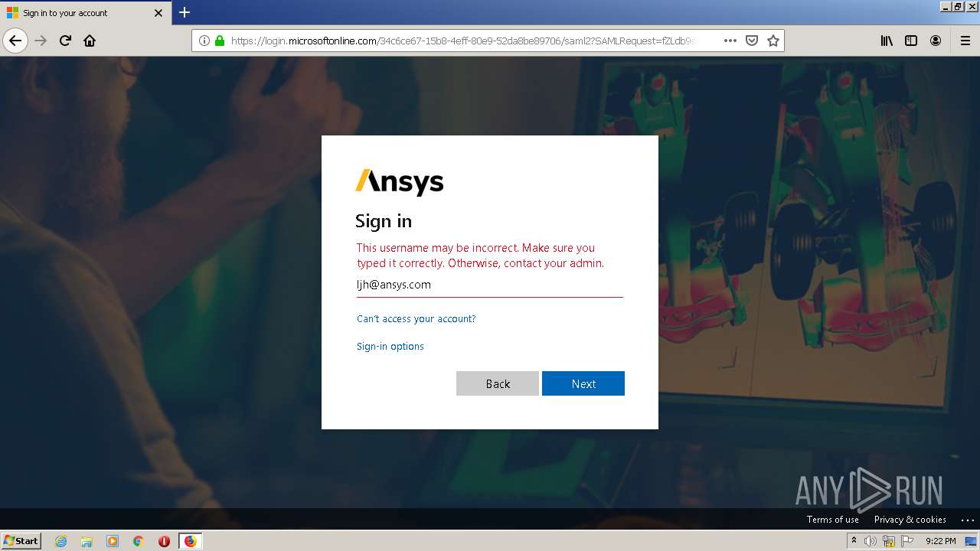The height and width of the screenshot is (551, 980).
Task: Bookmark this page with star icon
Action: [x=773, y=41]
